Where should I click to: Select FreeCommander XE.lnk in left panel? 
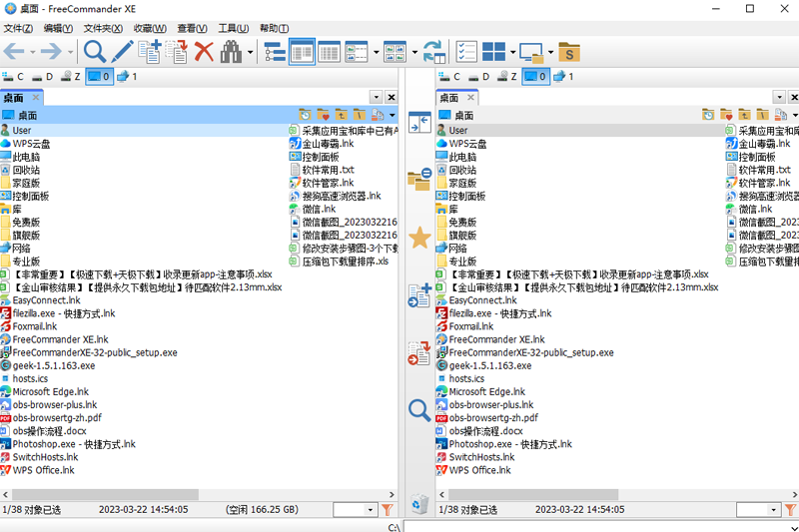[x=60, y=339]
